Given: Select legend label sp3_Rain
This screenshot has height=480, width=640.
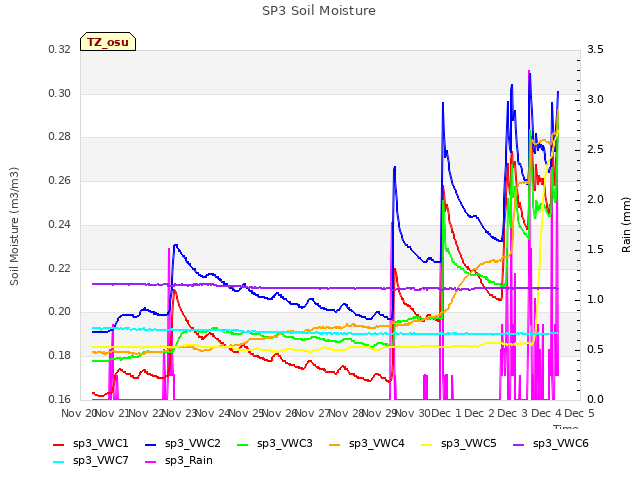Looking at the screenshot, I should coord(189,461).
